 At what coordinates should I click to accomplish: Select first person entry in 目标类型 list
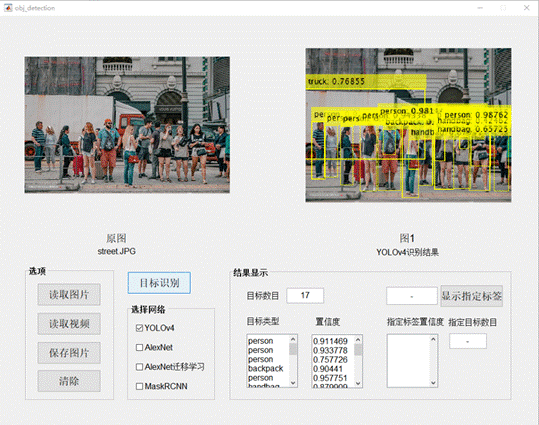click(x=261, y=341)
